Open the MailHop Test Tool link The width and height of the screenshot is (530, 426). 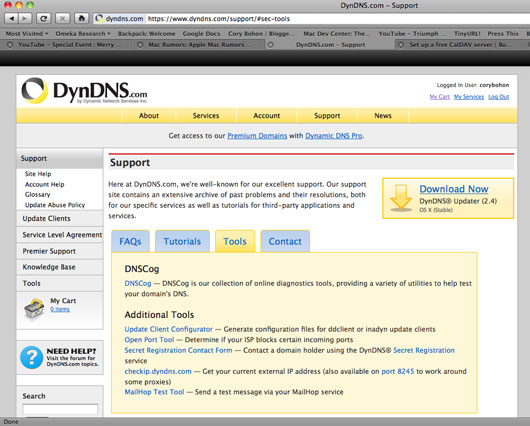point(154,392)
